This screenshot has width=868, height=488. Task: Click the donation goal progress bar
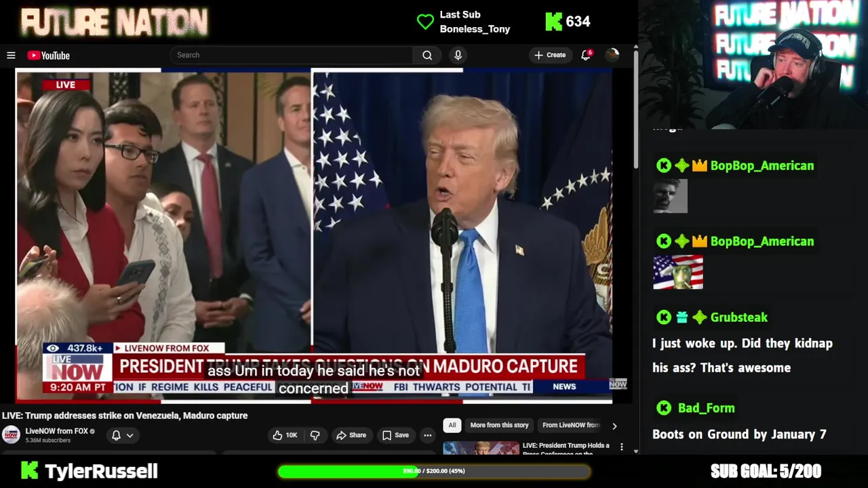click(434, 471)
